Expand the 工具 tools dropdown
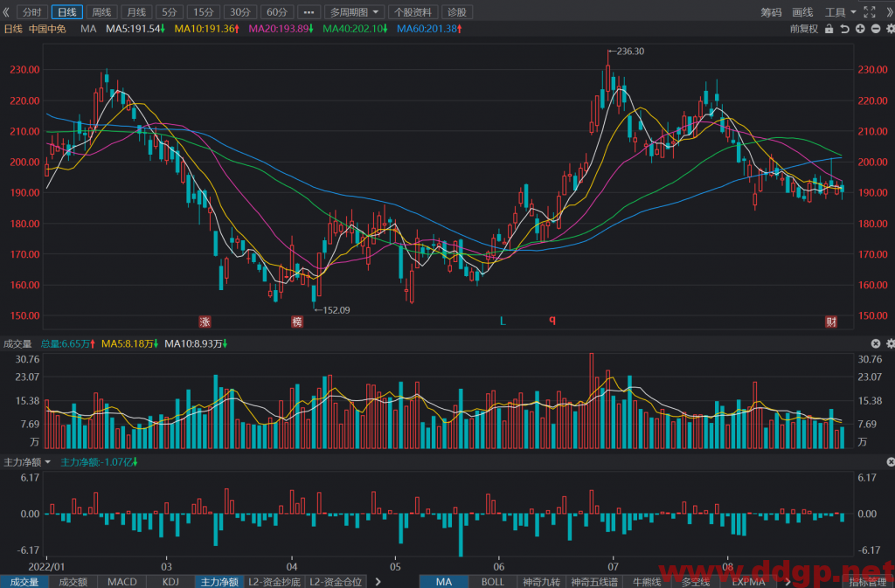This screenshot has height=588, width=895. [x=840, y=12]
